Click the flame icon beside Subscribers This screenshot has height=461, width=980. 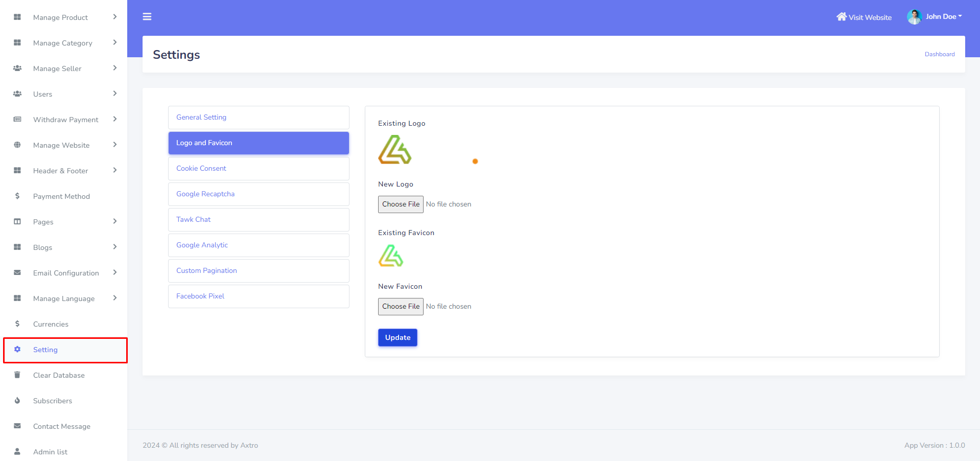[x=17, y=401]
